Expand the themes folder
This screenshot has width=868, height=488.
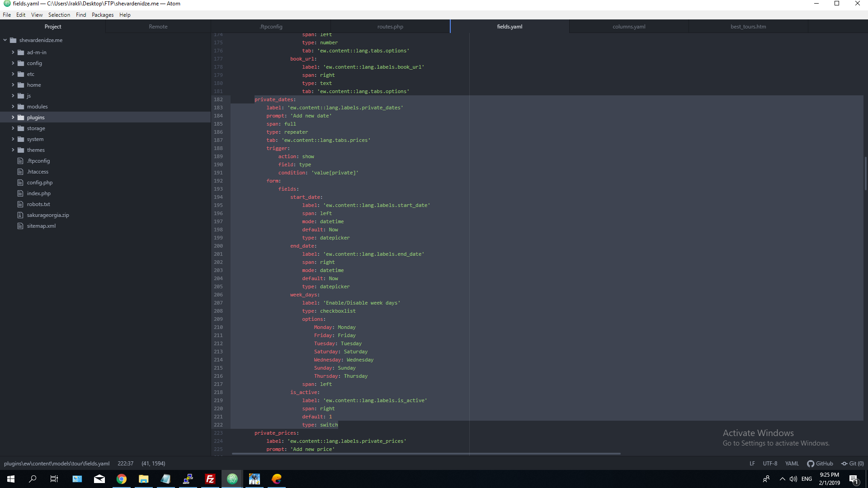pyautogui.click(x=13, y=150)
